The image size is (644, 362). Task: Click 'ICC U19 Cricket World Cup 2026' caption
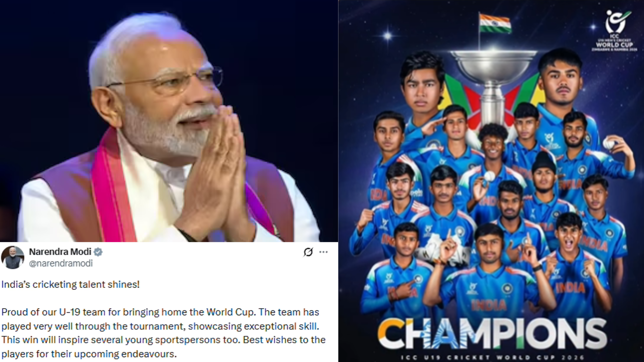click(x=492, y=357)
